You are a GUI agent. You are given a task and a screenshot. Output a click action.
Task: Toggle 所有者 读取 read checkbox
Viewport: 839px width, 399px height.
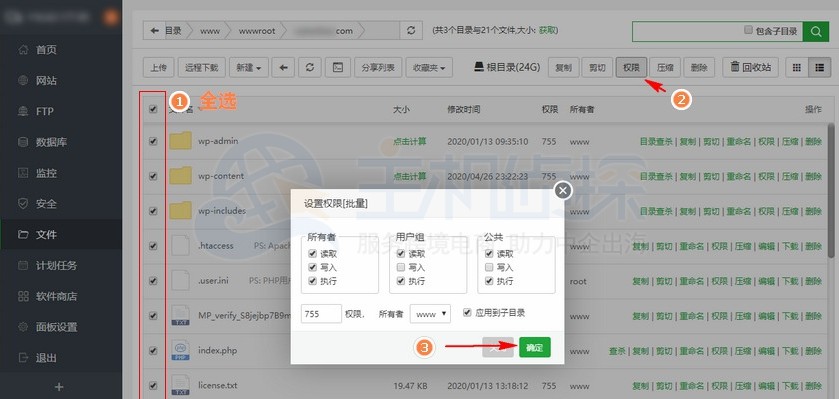point(312,254)
